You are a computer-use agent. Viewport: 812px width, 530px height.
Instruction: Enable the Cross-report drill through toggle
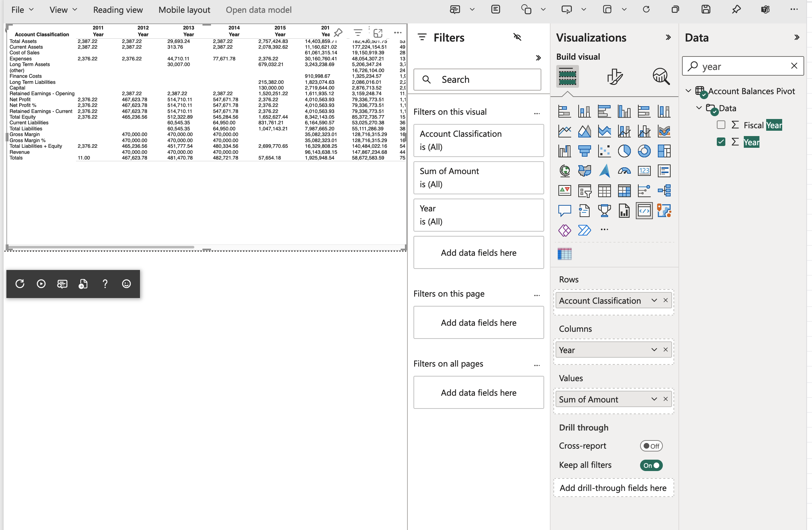tap(651, 446)
